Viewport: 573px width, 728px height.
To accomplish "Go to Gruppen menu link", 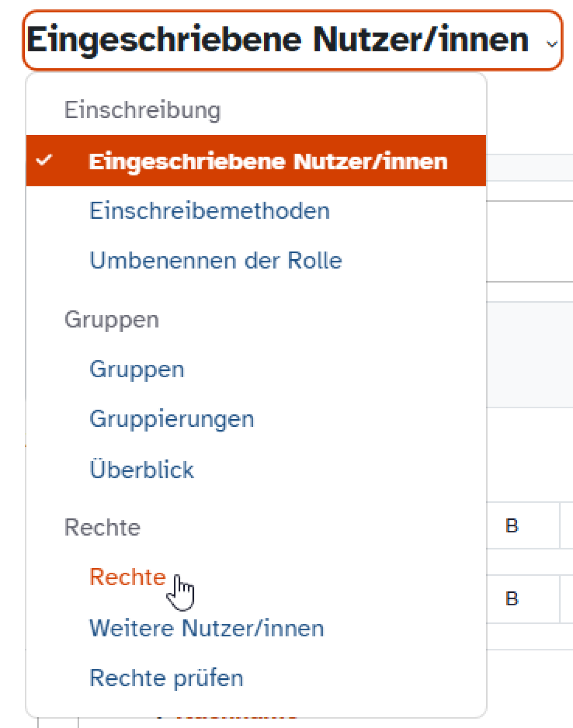I will (137, 369).
